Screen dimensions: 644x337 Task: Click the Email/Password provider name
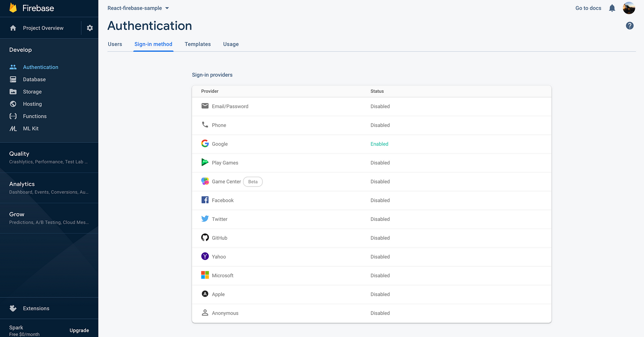[x=230, y=106]
